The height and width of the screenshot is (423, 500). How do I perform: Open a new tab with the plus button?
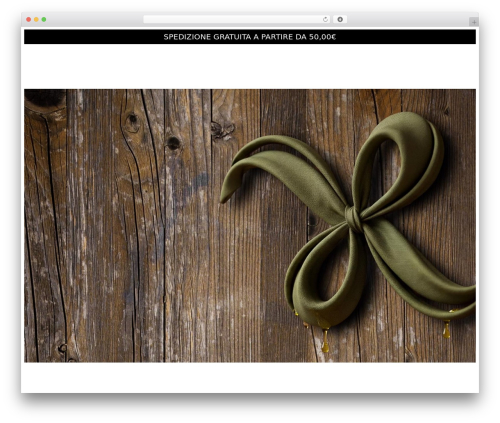point(474,22)
